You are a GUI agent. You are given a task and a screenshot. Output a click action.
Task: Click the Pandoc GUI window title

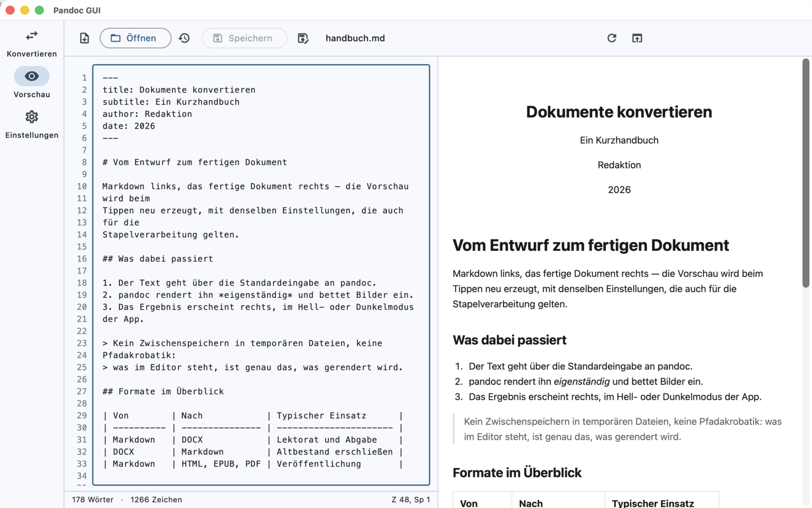(x=77, y=10)
